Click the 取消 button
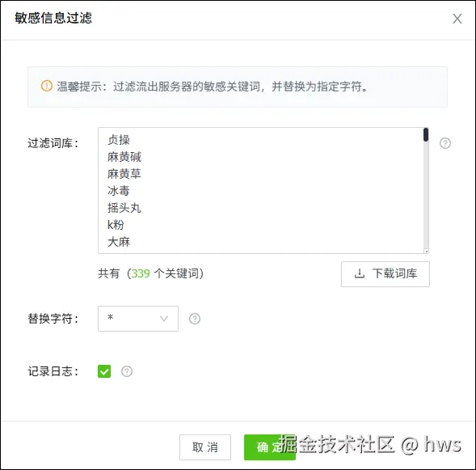The width and height of the screenshot is (476, 470). [x=205, y=447]
